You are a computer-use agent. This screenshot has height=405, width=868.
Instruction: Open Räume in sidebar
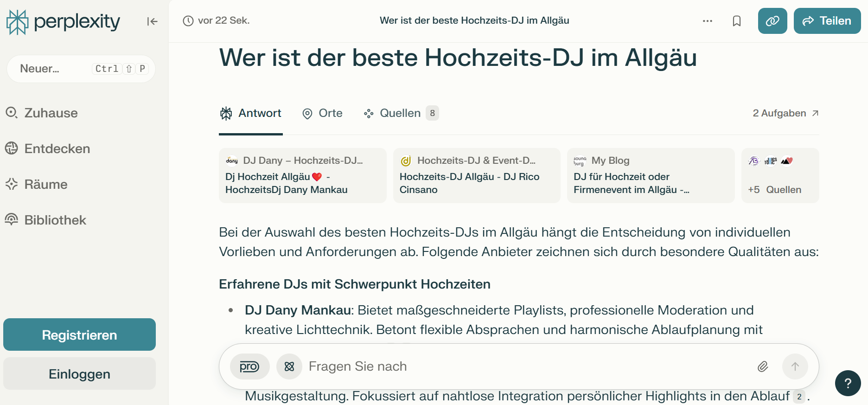[37, 184]
